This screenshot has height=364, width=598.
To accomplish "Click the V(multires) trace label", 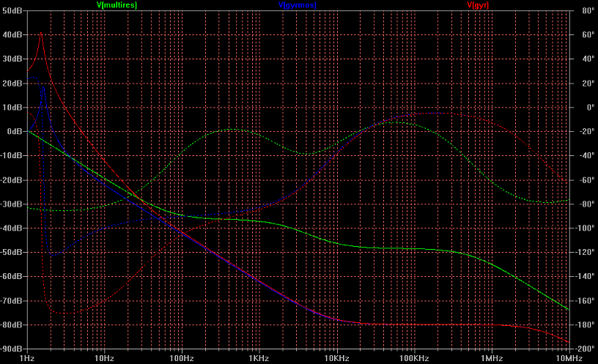I will coord(117,5).
